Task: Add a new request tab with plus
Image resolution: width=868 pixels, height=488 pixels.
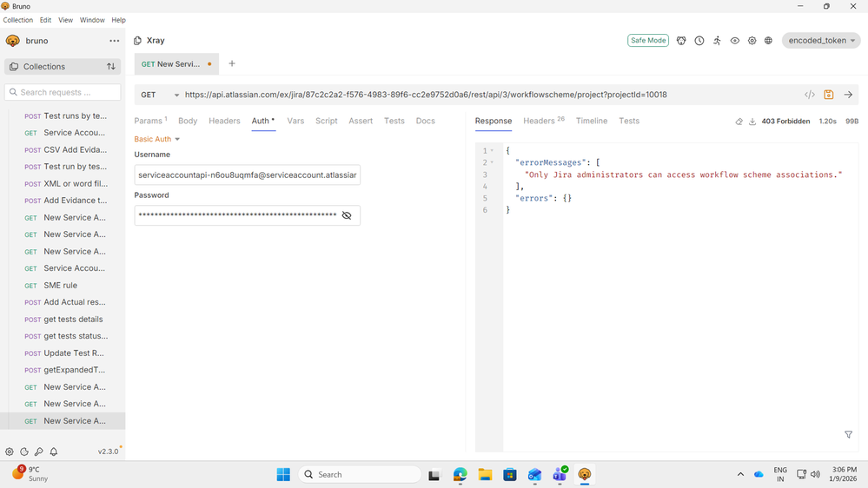Action: click(x=232, y=63)
